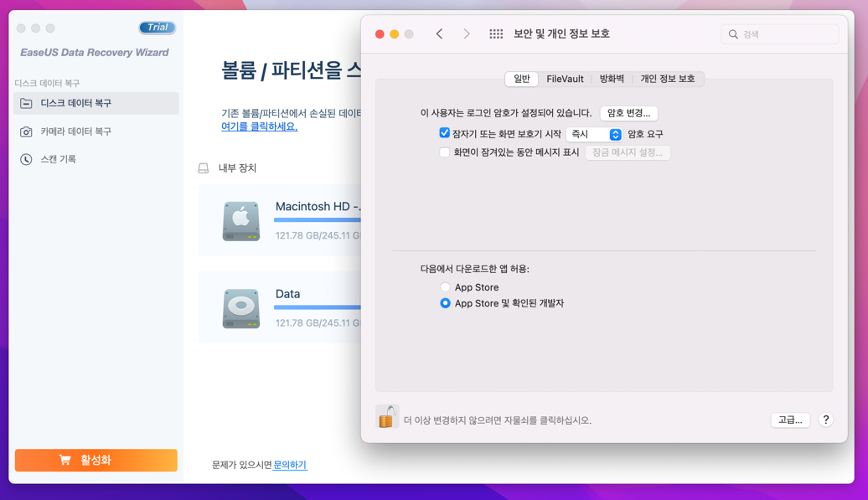Click the 보안 및 개인 정보 보호 title
868x500 pixels.
coord(561,34)
